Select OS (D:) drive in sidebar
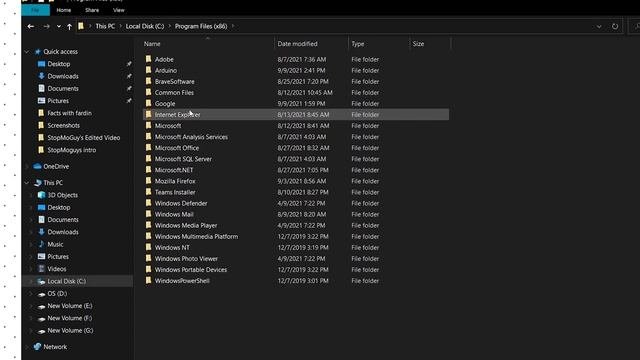 [x=57, y=293]
